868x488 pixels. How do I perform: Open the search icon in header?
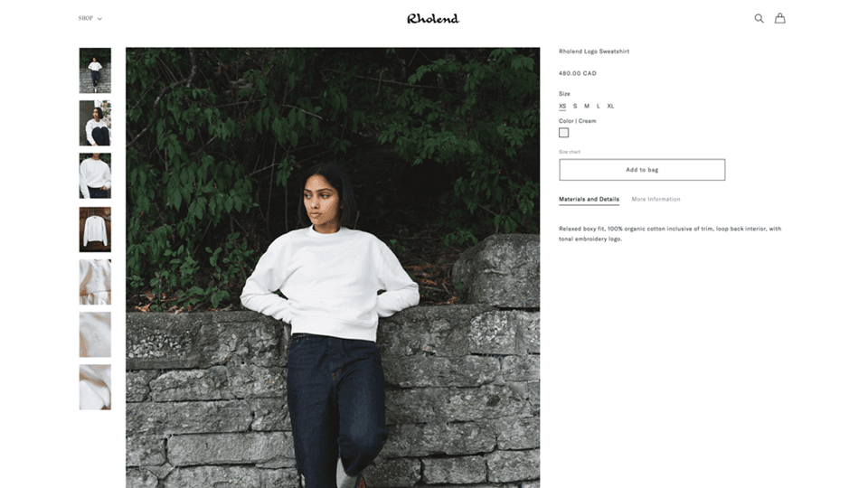pos(759,18)
